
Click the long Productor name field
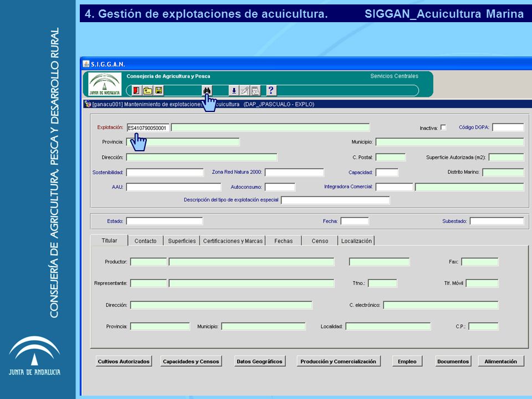[252, 262]
